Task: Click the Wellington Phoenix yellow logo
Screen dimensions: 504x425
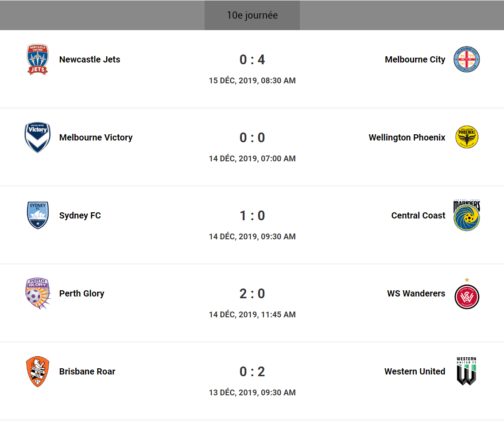Action: [467, 137]
